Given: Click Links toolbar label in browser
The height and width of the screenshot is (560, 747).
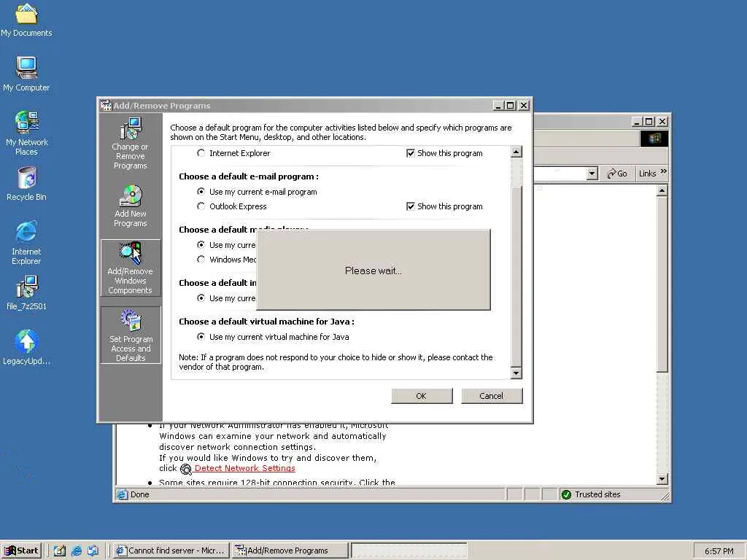Looking at the screenshot, I should click(x=648, y=174).
